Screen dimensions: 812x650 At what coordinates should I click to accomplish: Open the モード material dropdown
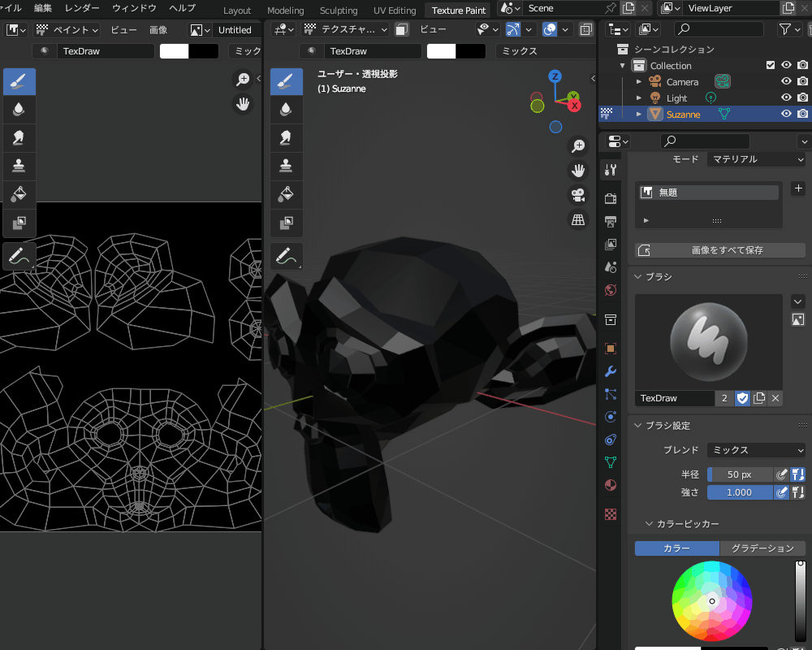(x=756, y=158)
